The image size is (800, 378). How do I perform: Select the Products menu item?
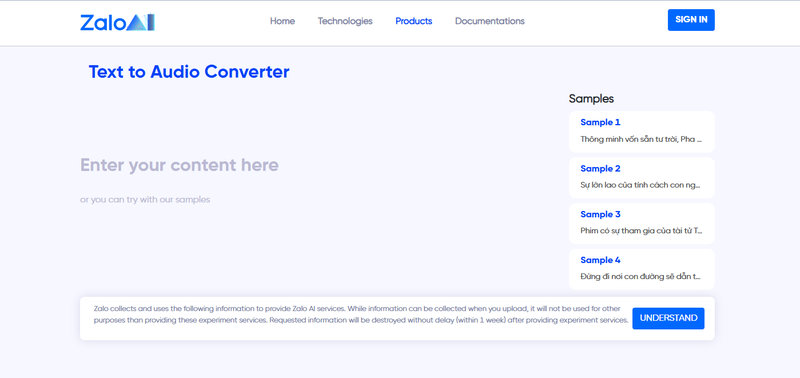[x=414, y=21]
